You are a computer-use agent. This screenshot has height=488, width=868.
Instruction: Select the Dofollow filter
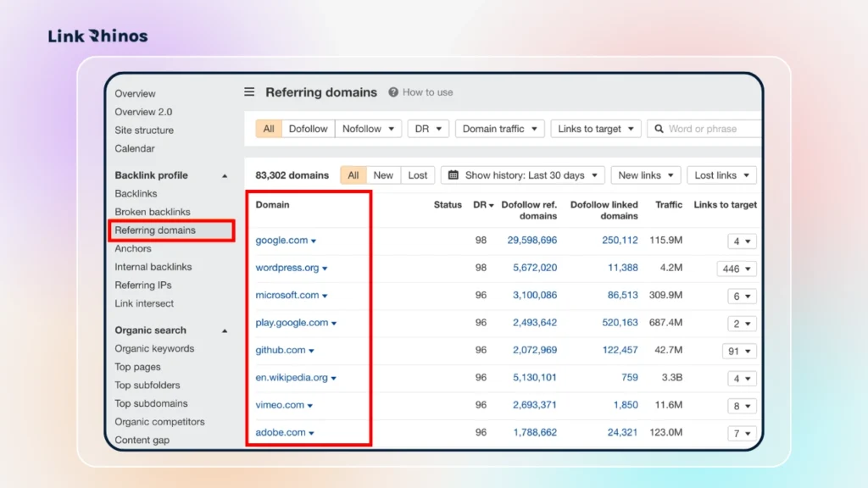[x=308, y=129]
